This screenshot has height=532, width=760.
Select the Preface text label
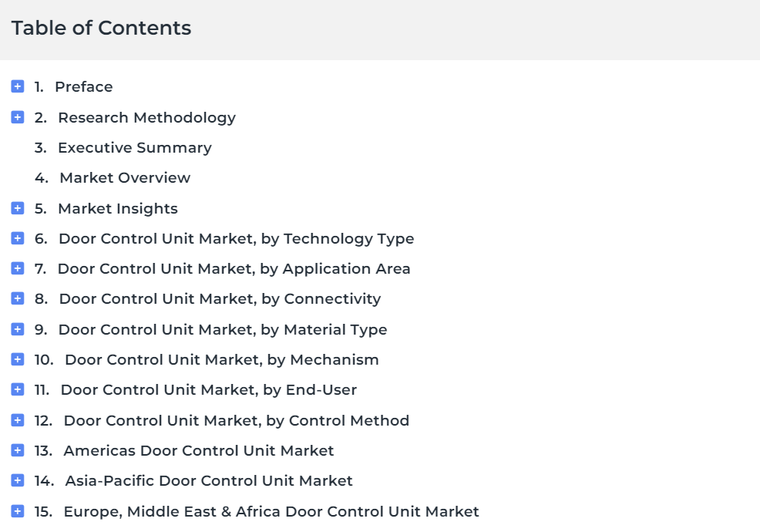[x=84, y=87]
